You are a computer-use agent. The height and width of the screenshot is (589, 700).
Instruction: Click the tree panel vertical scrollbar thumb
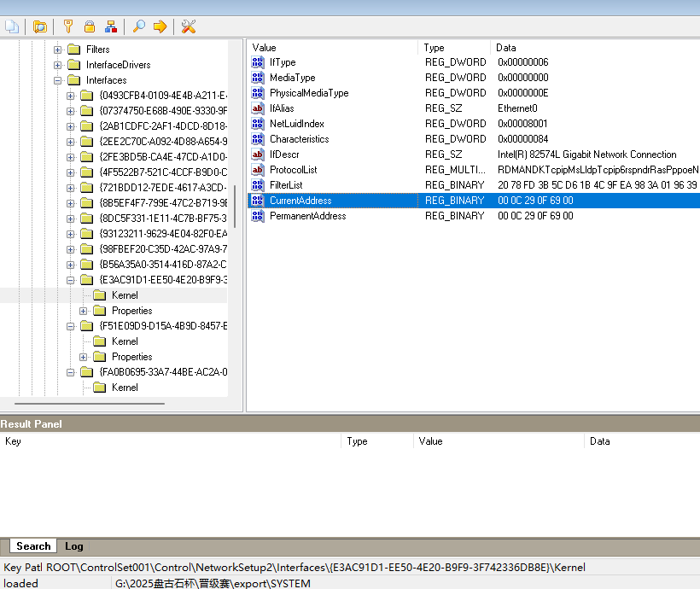[235, 206]
